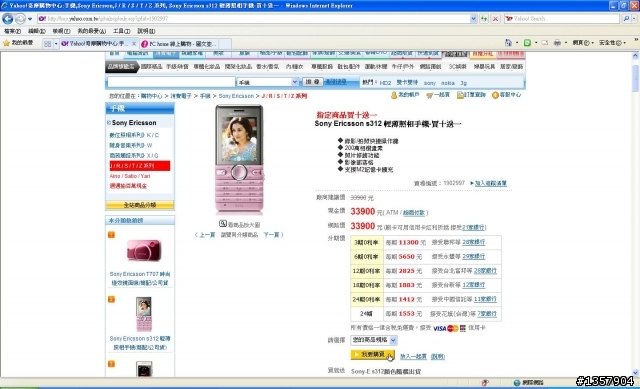This screenshot has width=640, height=389.
Task: Open the 安全性(S) safety menu
Action: coord(612,42)
